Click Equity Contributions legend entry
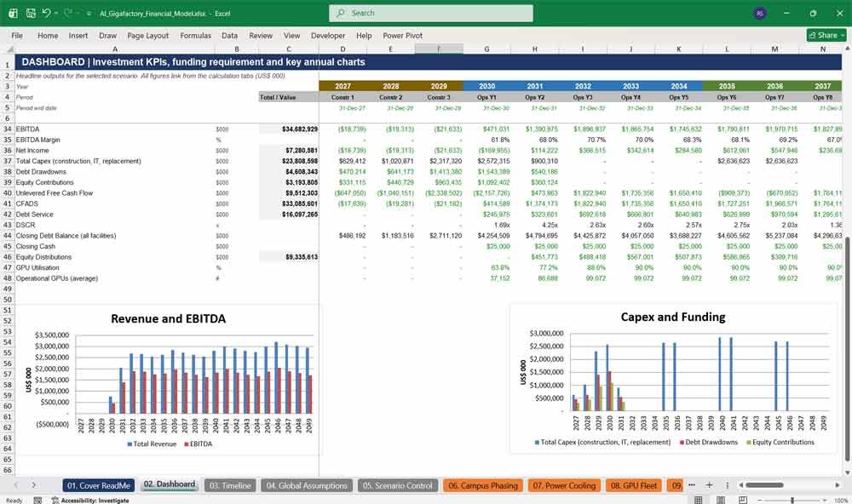This screenshot has width=852, height=504. [x=780, y=442]
